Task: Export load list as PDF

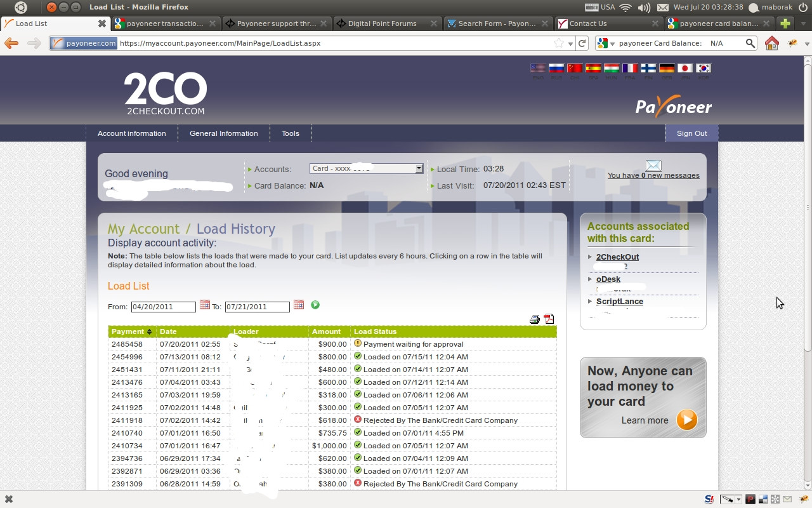Action: point(549,319)
